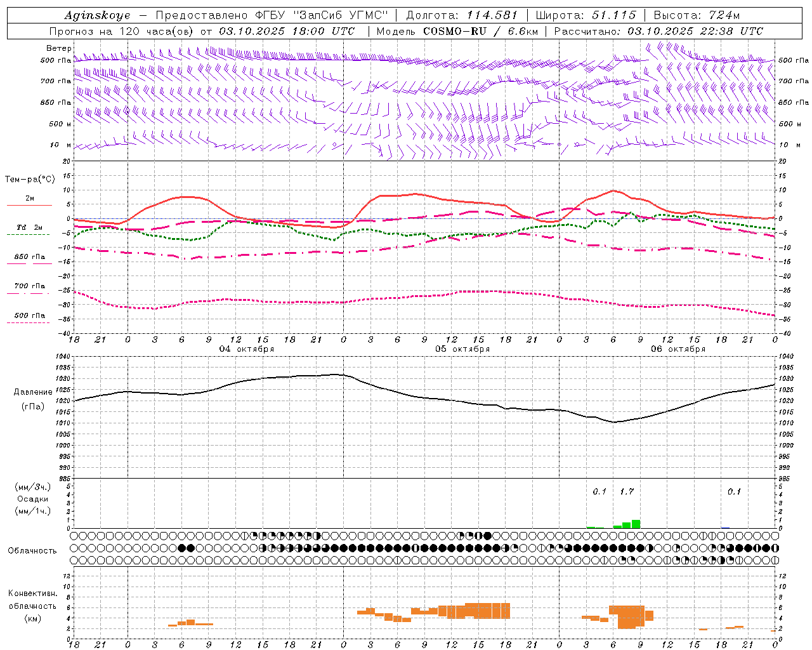
Task: Click the "1.7" precipitation amount value
Action: (x=627, y=491)
